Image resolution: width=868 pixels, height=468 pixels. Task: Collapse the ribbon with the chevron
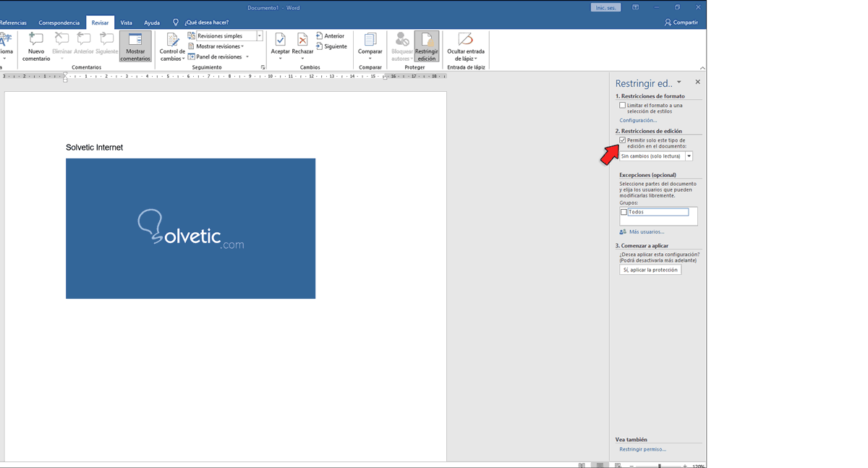[702, 68]
